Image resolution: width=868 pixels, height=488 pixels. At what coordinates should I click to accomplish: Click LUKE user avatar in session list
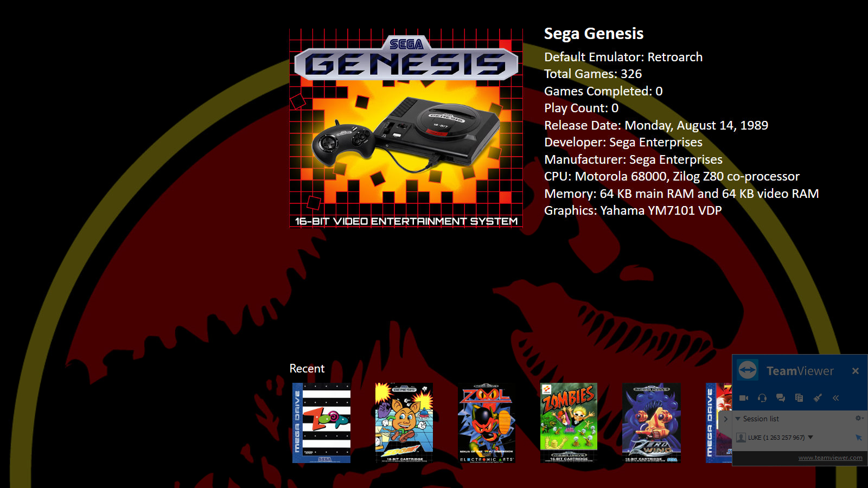(x=741, y=438)
